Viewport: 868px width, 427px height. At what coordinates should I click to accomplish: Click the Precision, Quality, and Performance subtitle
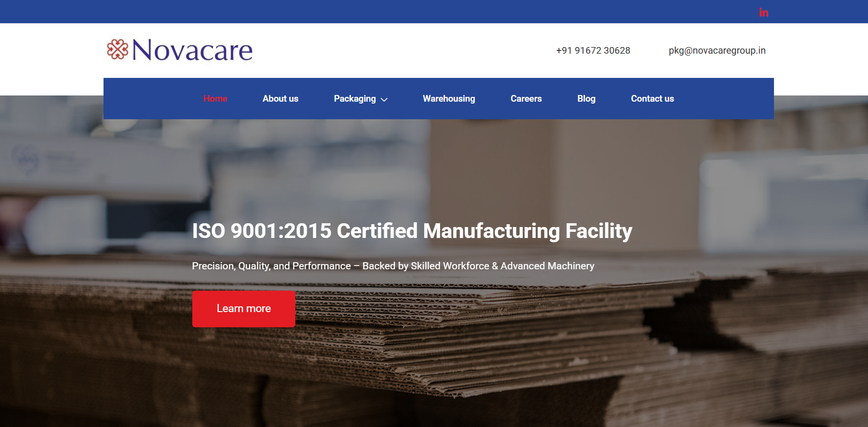(393, 266)
